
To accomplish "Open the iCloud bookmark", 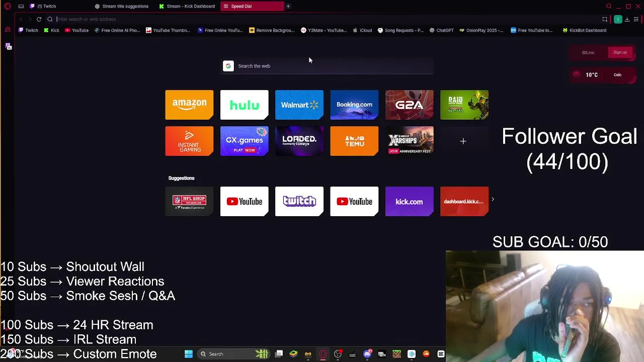I will (362, 30).
